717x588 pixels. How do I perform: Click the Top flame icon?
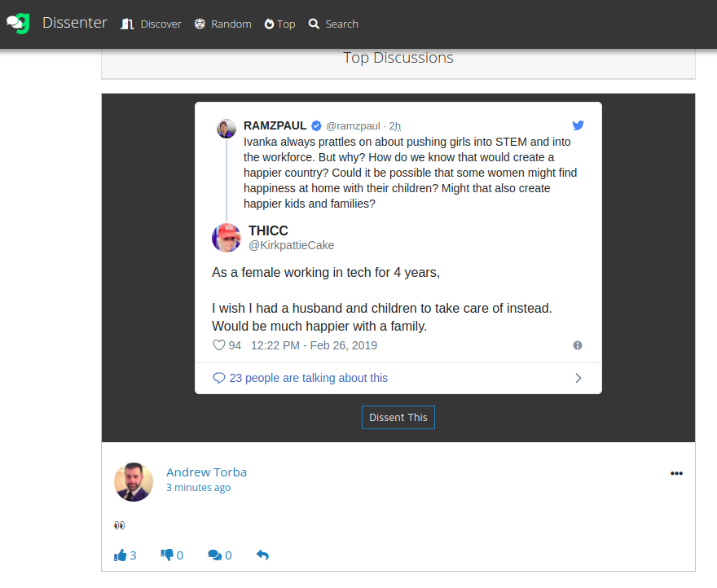(270, 24)
